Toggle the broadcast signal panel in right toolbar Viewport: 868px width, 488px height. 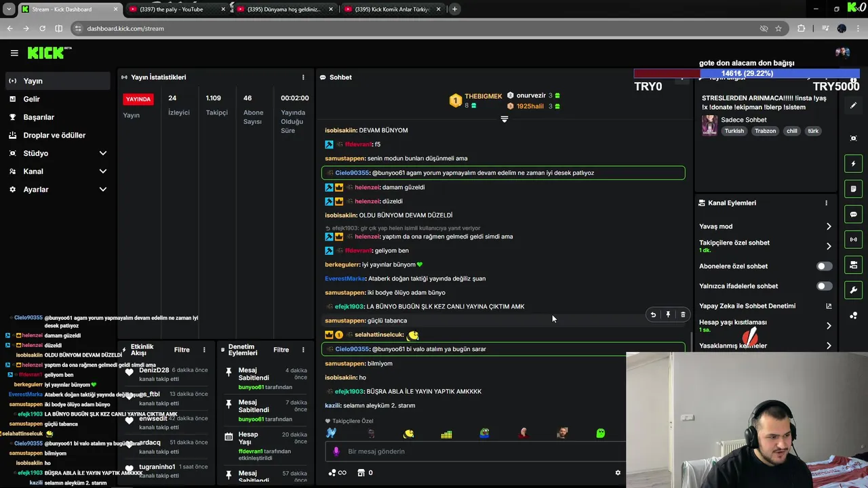853,239
